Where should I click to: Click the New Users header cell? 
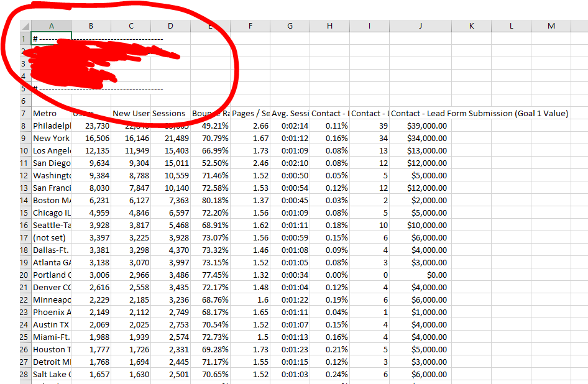[x=131, y=114]
